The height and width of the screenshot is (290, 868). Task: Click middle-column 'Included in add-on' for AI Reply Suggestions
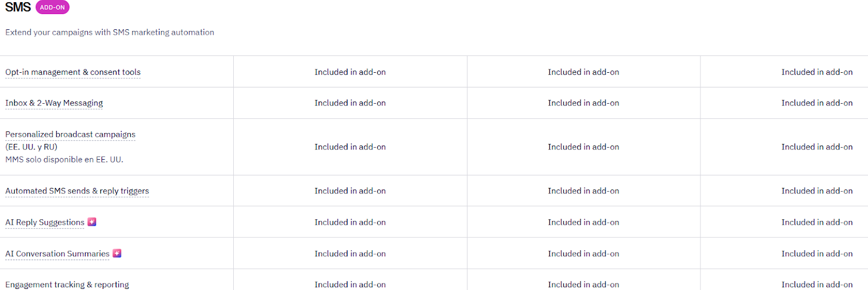(583, 223)
